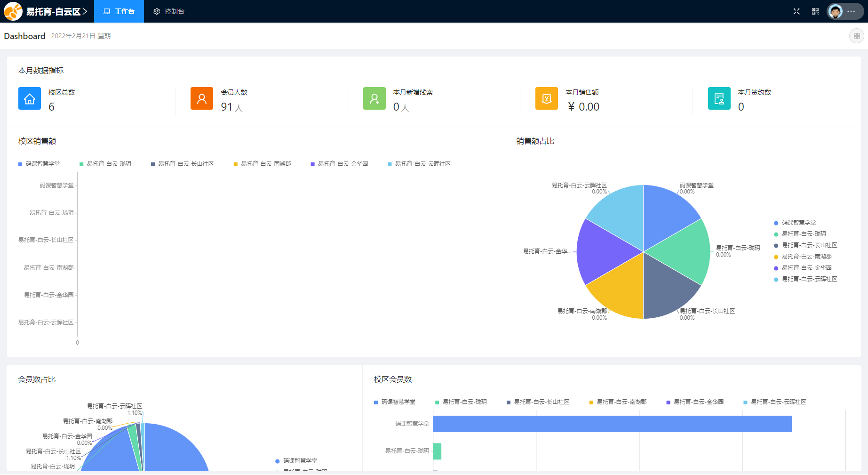Switch to the 工作台 tab

point(119,11)
